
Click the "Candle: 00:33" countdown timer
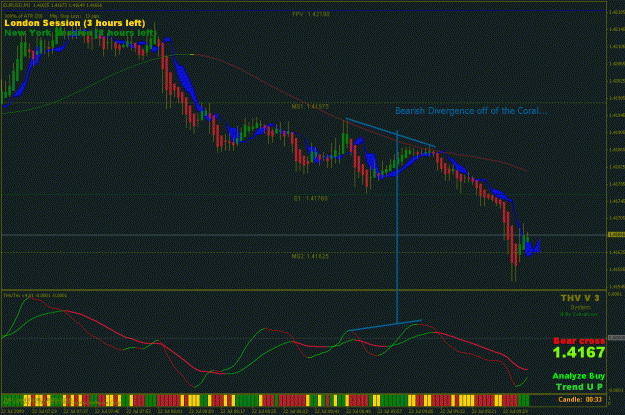pyautogui.click(x=580, y=399)
